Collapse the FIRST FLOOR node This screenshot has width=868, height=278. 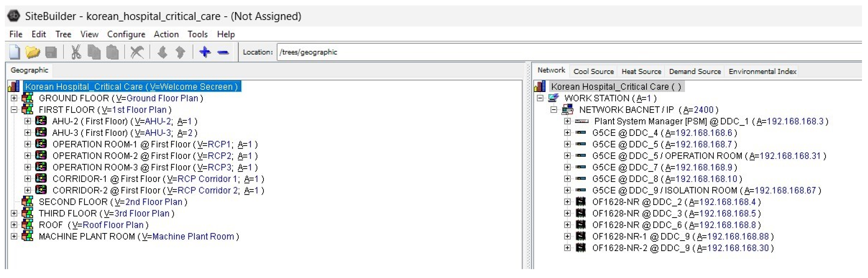14,110
